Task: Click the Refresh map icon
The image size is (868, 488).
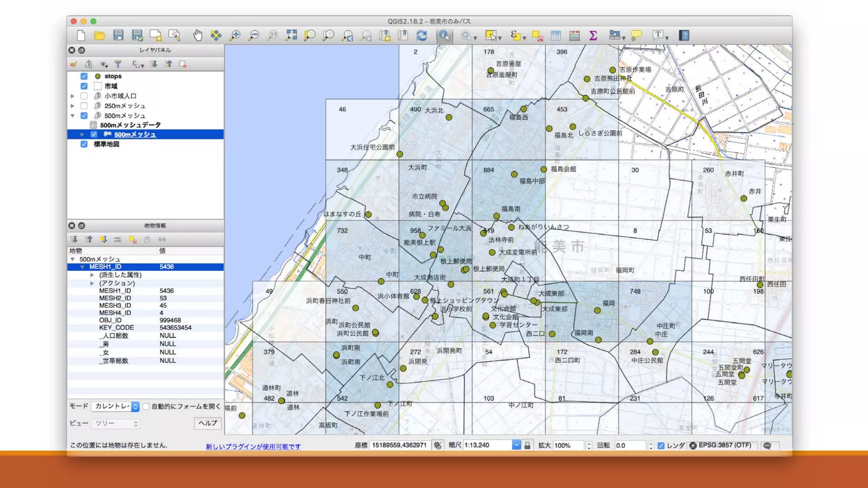Action: 421,36
